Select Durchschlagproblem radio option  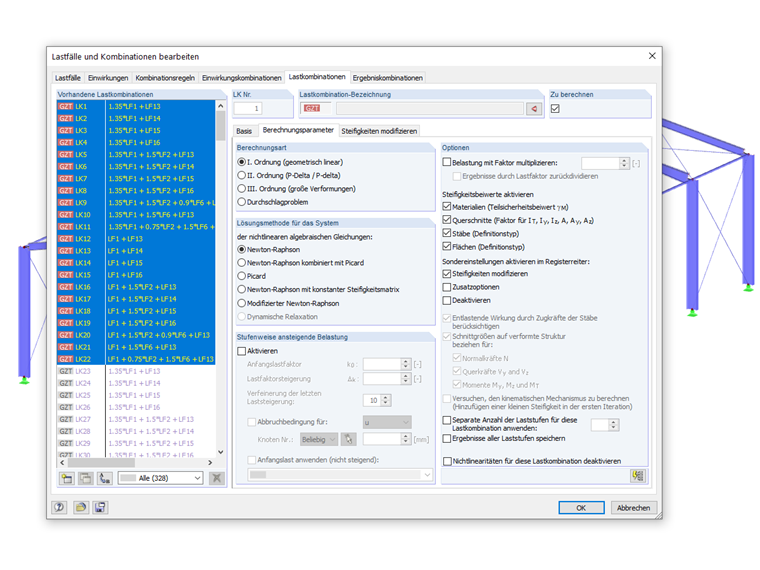(x=241, y=202)
